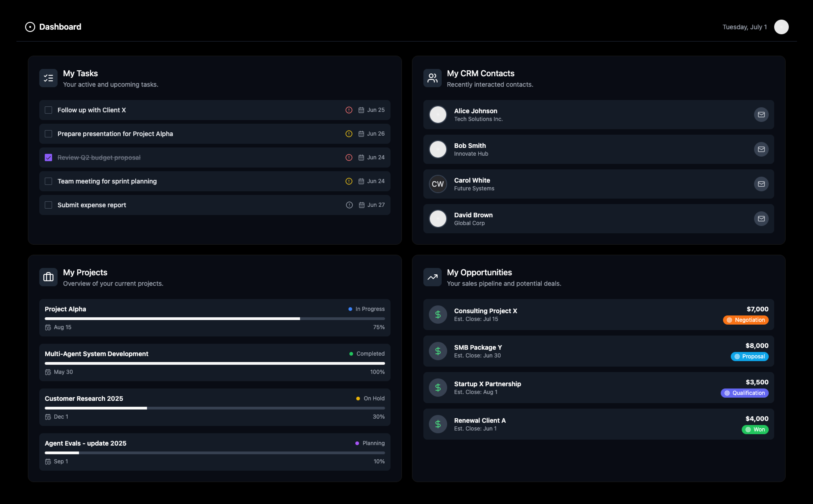Image resolution: width=813 pixels, height=504 pixels.
Task: Mark Team meeting for sprint planning done
Action: pos(48,181)
